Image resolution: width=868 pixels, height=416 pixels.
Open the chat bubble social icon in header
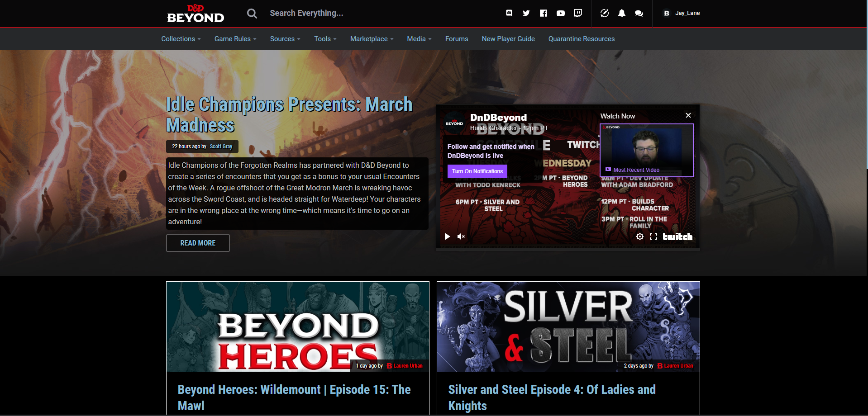(509, 13)
